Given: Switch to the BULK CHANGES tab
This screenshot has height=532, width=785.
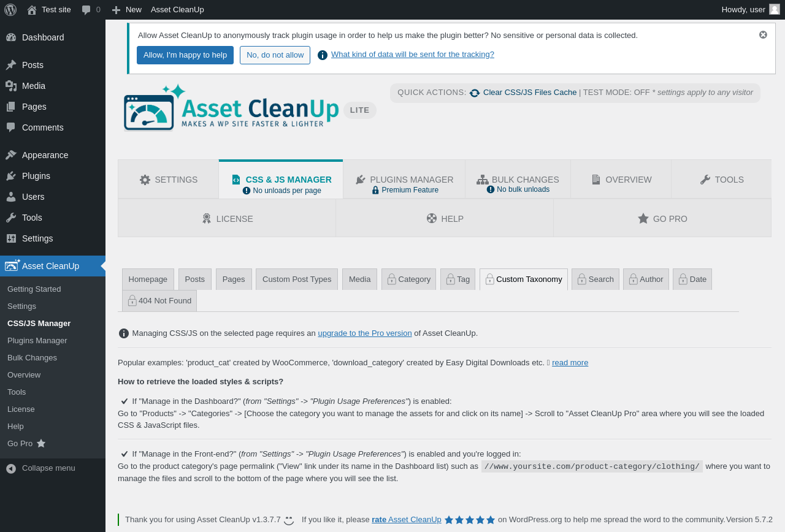Looking at the screenshot, I should (x=518, y=180).
